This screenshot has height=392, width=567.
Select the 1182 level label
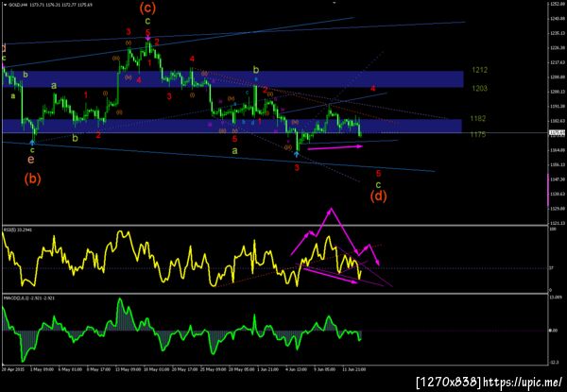478,118
